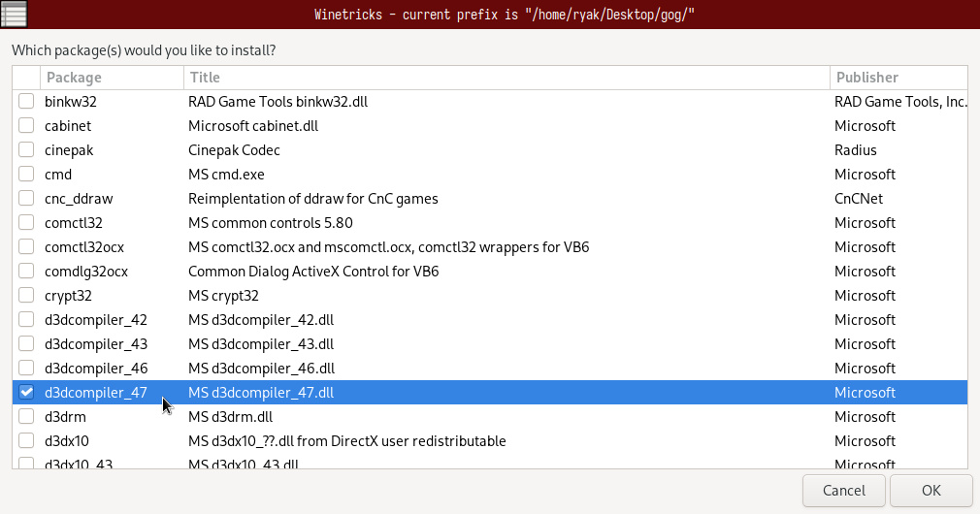Select the comdlg32ocx package row
Screen dimensions: 980x514
pos(86,272)
